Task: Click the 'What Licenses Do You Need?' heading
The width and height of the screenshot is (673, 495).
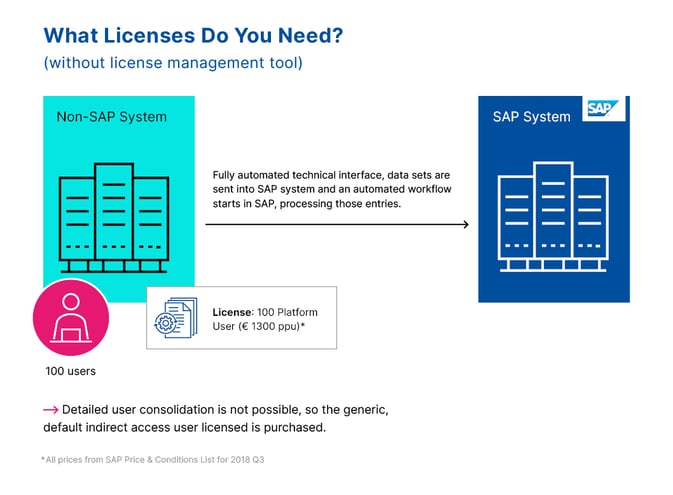Action: (194, 36)
